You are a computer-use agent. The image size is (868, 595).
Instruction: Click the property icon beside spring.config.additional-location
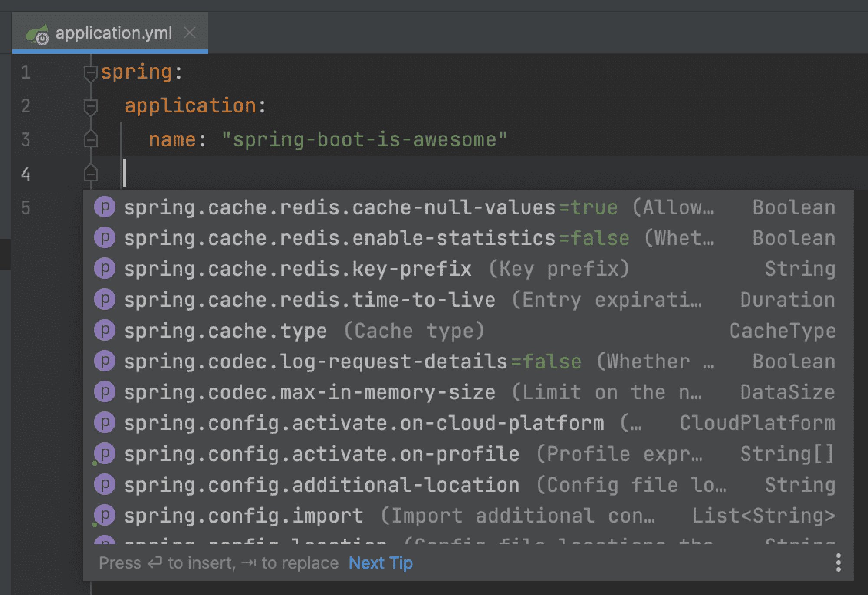pos(104,484)
